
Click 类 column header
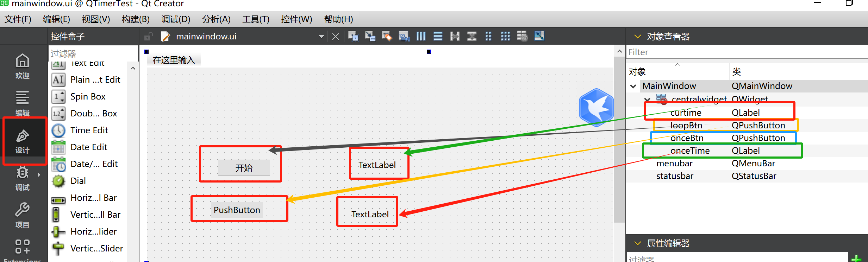[798, 71]
